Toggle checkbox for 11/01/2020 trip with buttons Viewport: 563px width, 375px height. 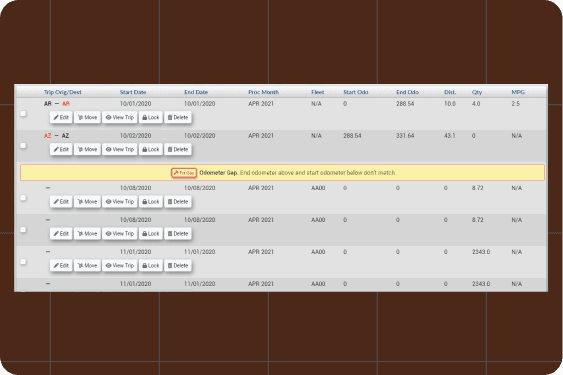coord(23,261)
